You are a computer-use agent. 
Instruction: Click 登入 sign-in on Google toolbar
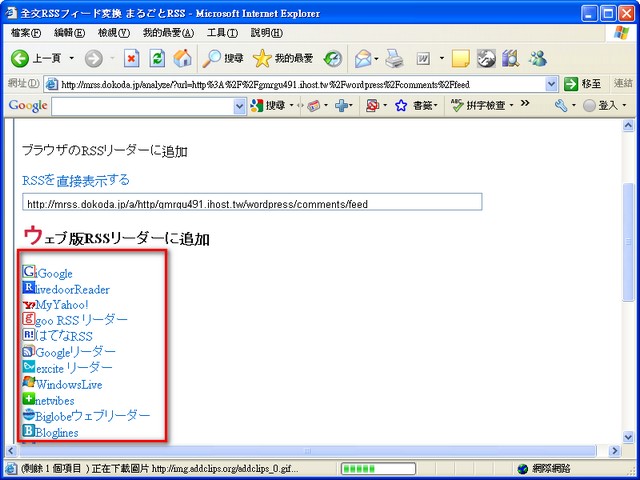pyautogui.click(x=600, y=106)
